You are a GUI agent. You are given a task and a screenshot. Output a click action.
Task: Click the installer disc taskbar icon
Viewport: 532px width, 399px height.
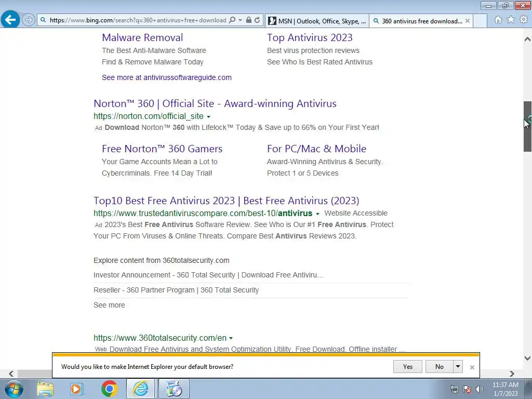[174, 389]
